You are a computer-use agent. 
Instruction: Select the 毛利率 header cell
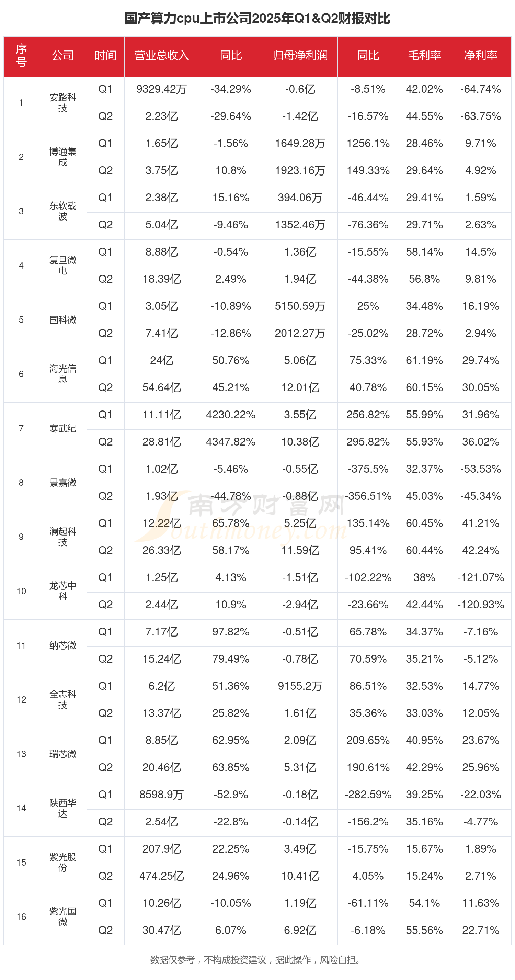[424, 56]
